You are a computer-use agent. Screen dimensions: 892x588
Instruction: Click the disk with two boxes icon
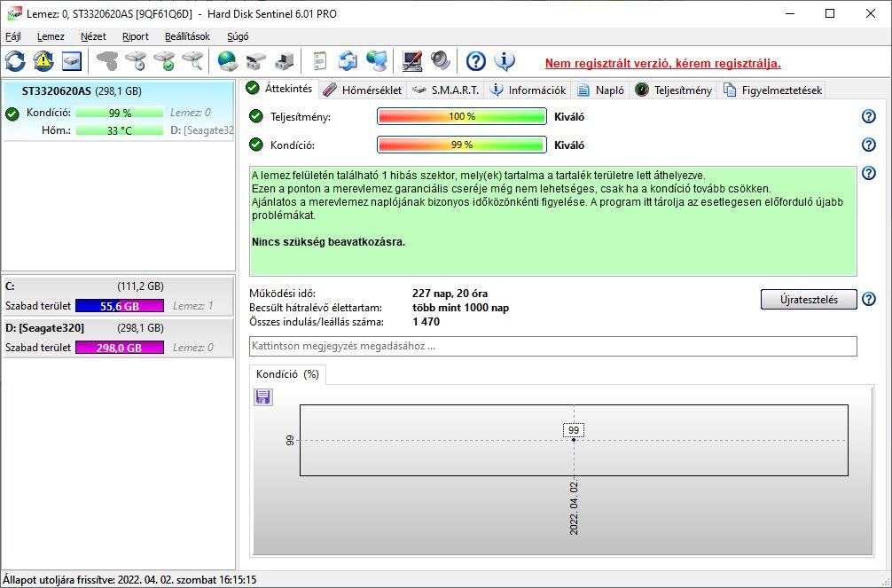click(x=256, y=61)
